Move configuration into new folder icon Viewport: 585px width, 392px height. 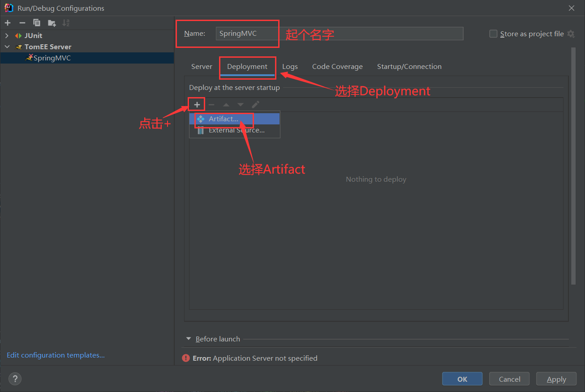52,23
